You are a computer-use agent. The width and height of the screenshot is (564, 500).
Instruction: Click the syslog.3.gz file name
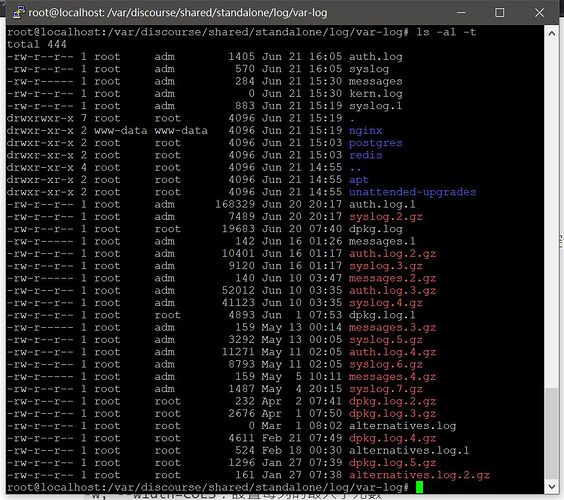click(386, 266)
